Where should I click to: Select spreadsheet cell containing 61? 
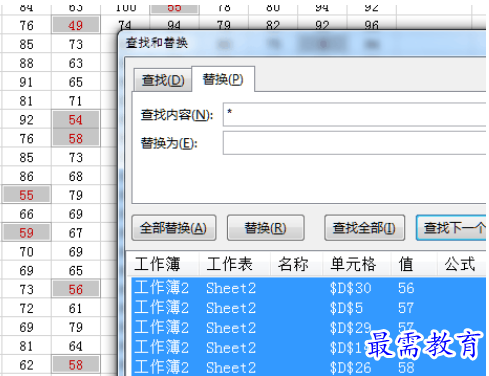[76, 308]
